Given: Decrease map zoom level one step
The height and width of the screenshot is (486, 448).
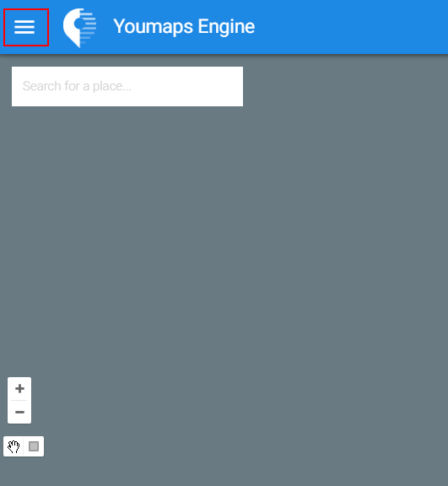Looking at the screenshot, I should (x=19, y=412).
